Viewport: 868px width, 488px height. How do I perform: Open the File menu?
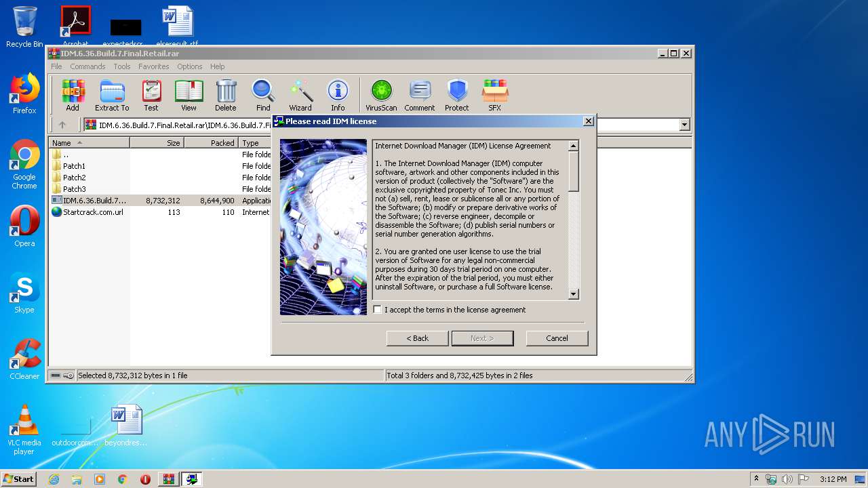coord(56,66)
